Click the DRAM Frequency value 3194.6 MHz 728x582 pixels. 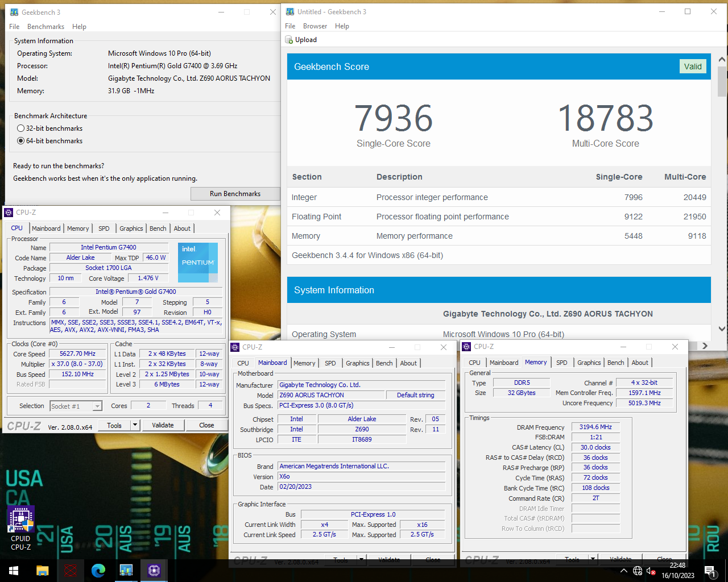click(595, 427)
